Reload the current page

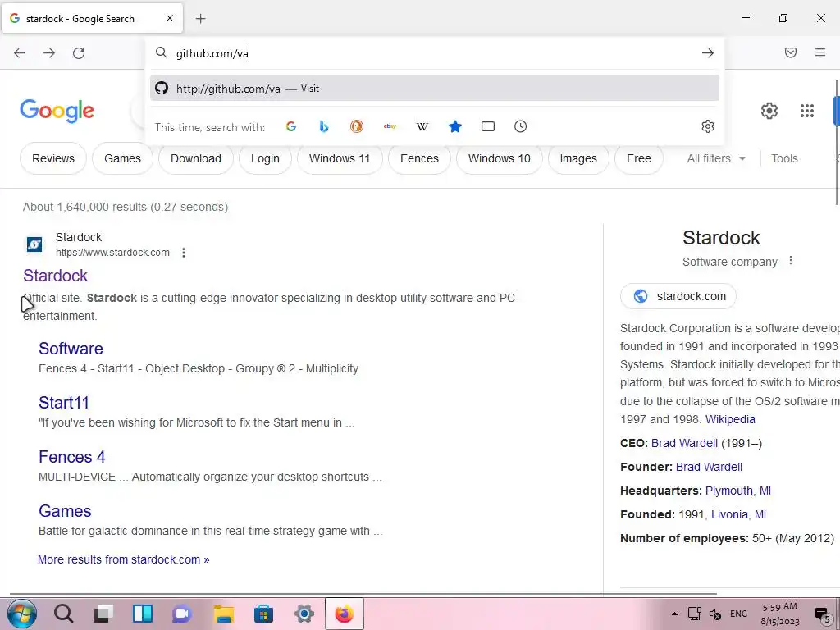pos(79,53)
